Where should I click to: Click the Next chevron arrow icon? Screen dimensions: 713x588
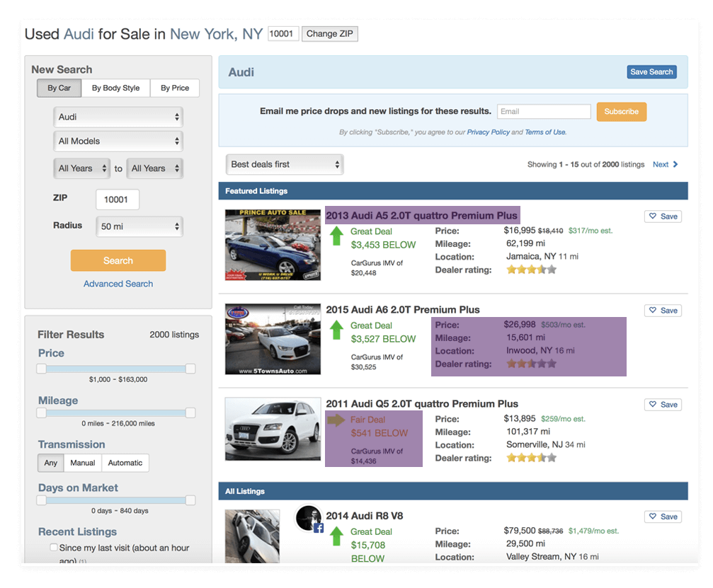(x=675, y=164)
